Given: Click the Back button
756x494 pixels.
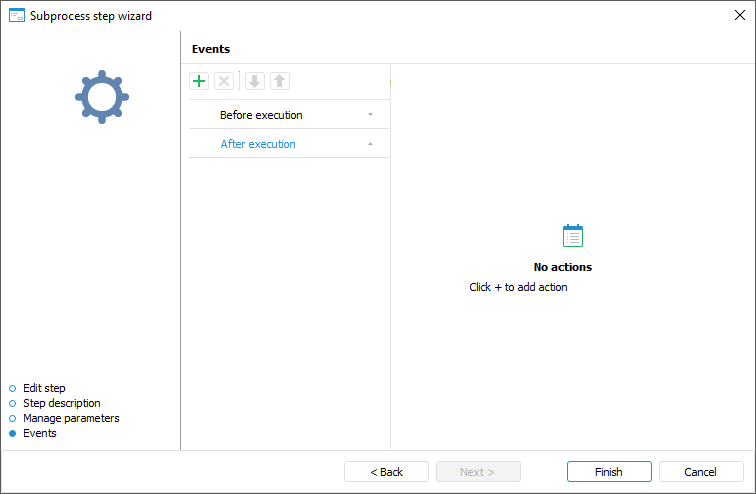Looking at the screenshot, I should [386, 472].
